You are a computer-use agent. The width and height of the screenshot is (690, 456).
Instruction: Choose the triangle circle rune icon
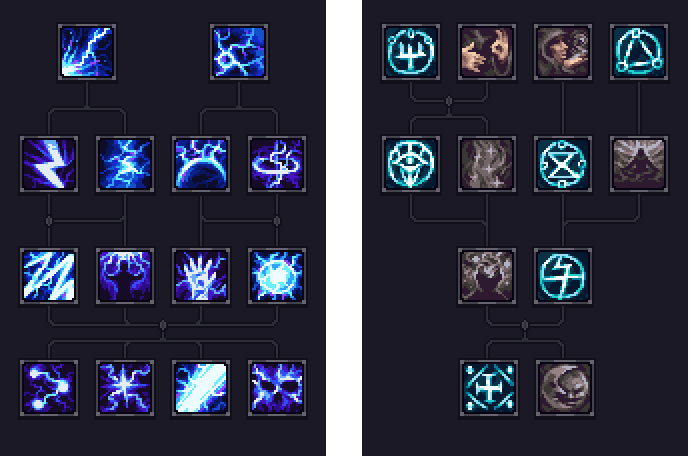[x=639, y=52]
